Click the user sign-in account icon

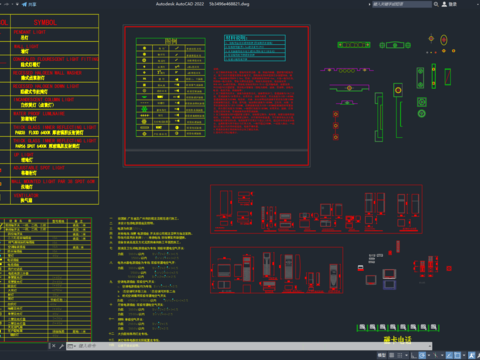[444, 4]
